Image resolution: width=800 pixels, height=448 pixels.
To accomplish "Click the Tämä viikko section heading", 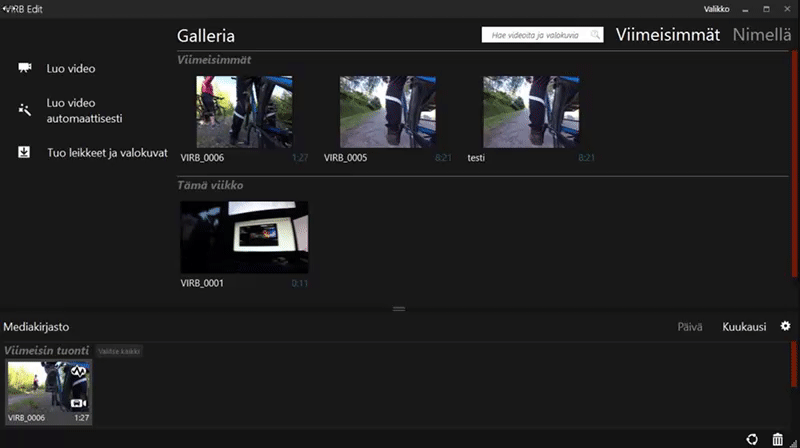I will pyautogui.click(x=210, y=185).
